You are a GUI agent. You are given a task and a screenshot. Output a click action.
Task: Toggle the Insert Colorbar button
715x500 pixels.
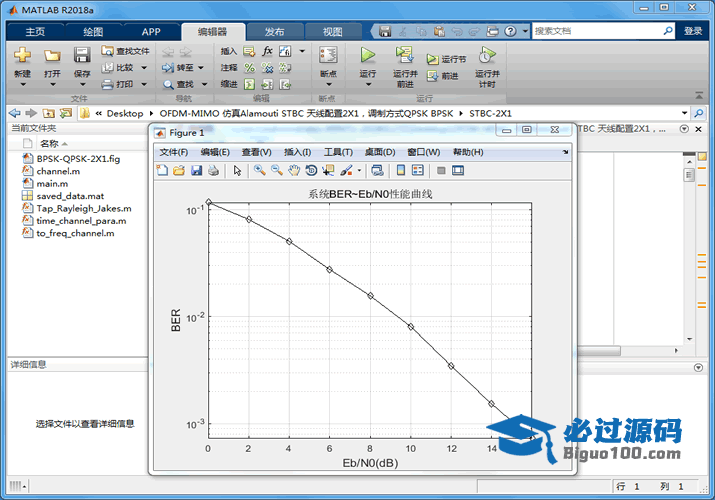pyautogui.click(x=400, y=171)
